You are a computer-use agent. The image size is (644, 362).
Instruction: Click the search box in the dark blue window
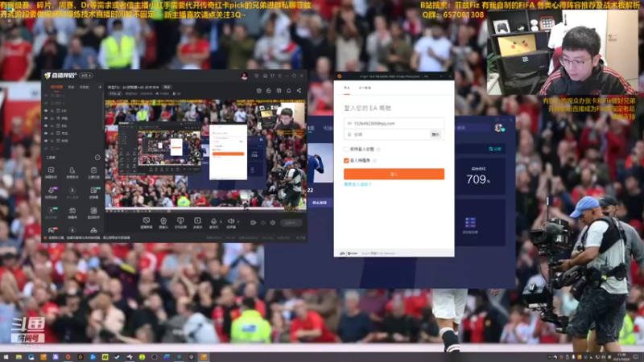coord(472,128)
